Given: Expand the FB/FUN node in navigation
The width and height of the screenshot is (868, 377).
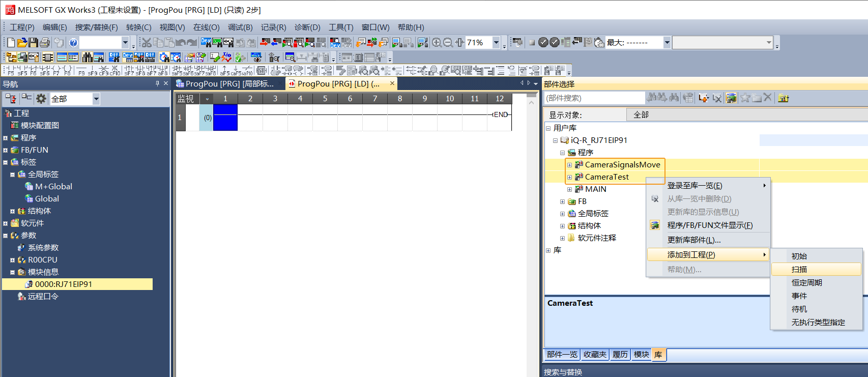Looking at the screenshot, I should tap(6, 150).
